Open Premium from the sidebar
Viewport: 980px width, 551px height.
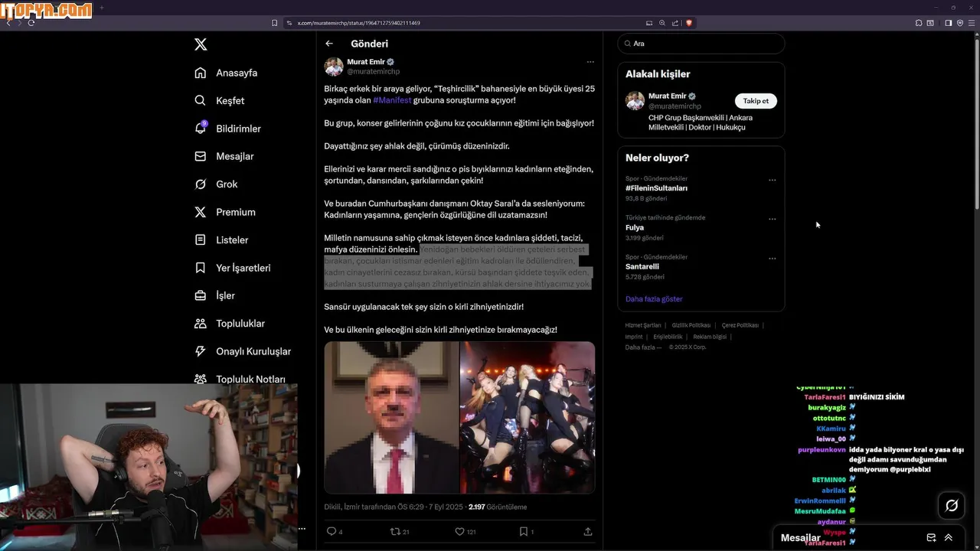(x=225, y=212)
